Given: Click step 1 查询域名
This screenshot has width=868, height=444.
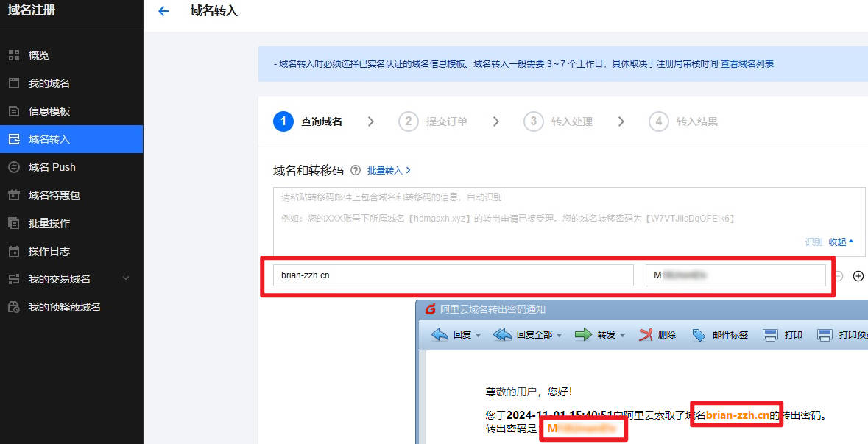Looking at the screenshot, I should [308, 121].
